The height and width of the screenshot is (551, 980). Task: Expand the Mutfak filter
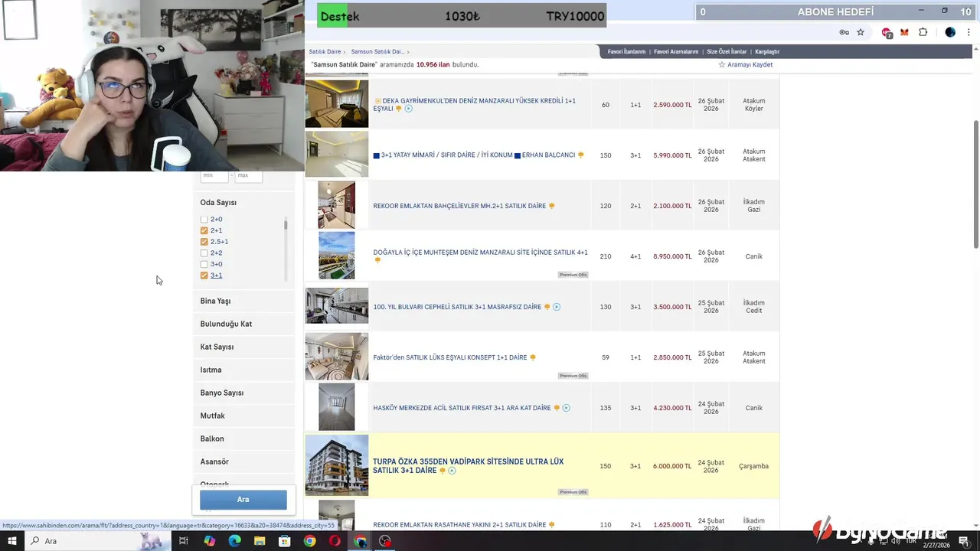[243, 416]
